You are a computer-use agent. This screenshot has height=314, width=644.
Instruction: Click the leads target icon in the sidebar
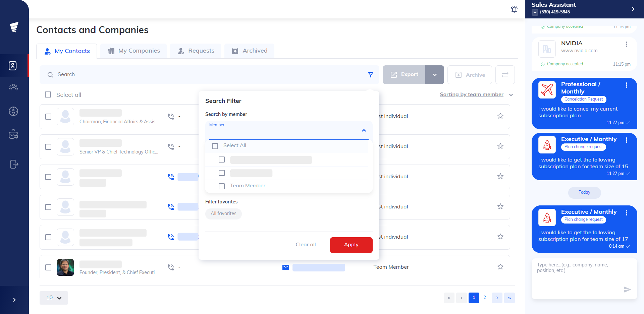13,111
